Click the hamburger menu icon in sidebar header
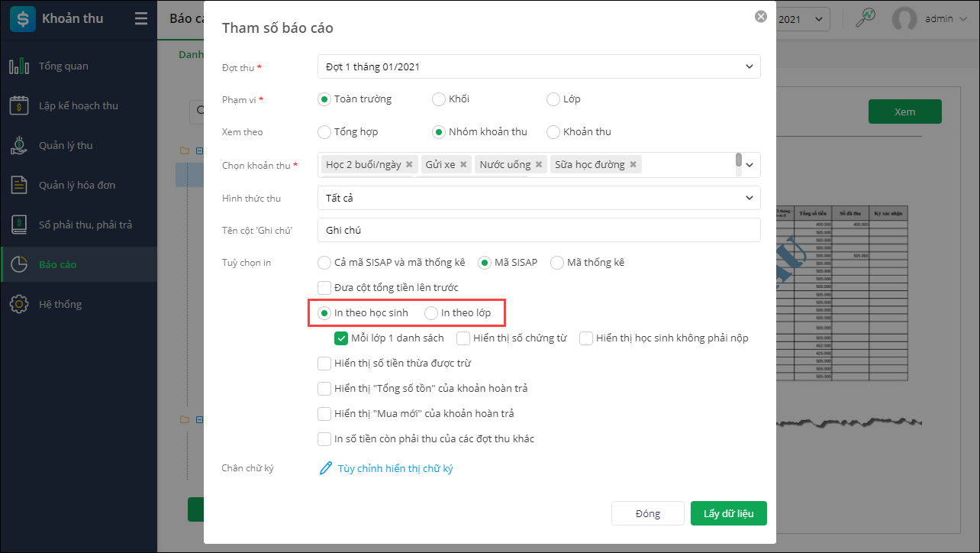980x553 pixels. [x=141, y=19]
